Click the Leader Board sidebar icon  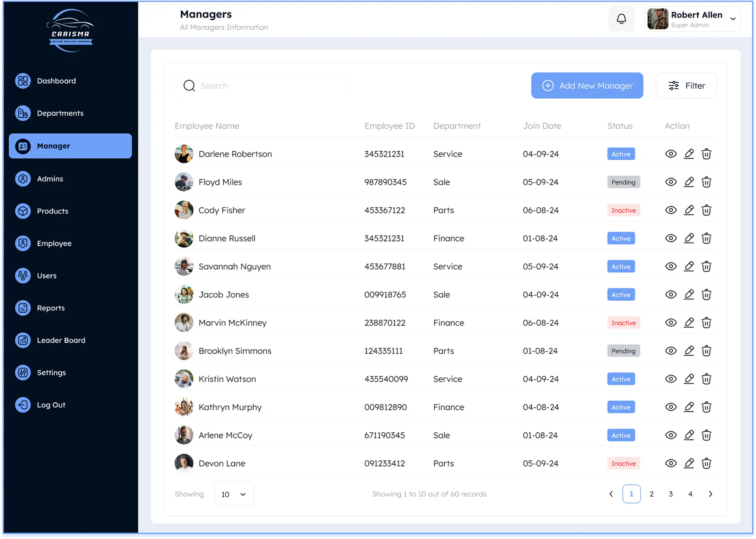23,340
